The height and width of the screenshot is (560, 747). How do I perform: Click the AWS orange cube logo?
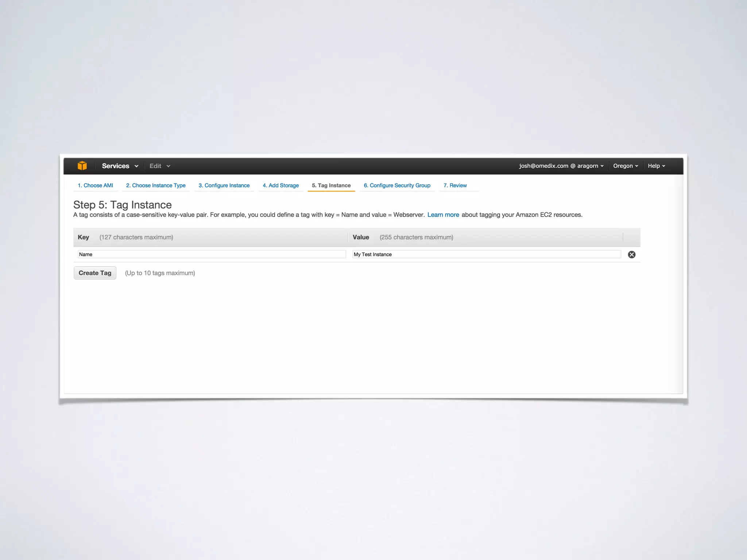[x=82, y=166]
